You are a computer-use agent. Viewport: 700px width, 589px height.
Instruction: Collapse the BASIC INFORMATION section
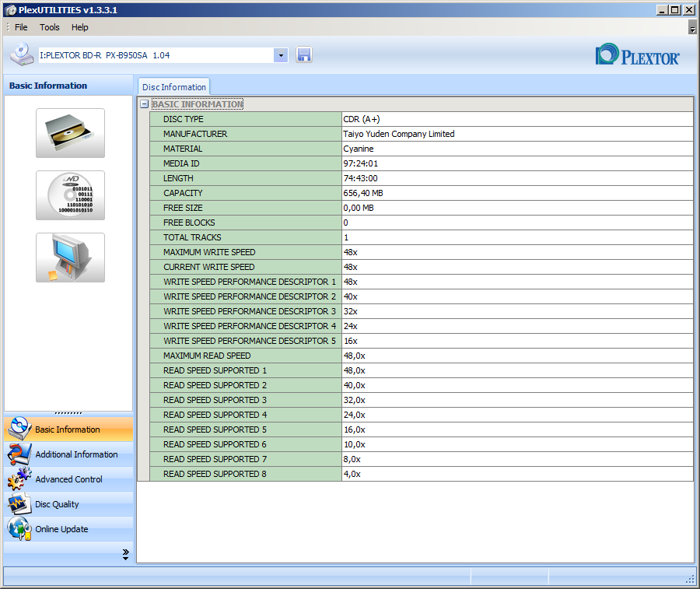(144, 104)
